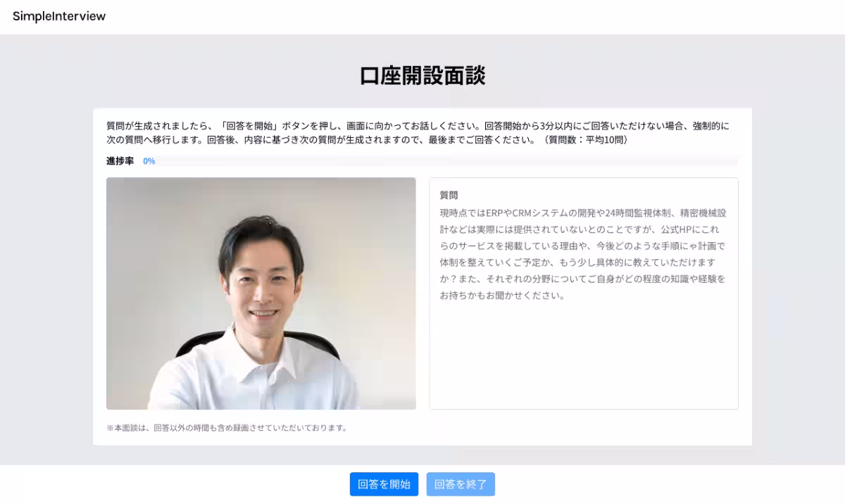Select the question text about ERP and CRM systems
845x504 pixels.
(583, 253)
